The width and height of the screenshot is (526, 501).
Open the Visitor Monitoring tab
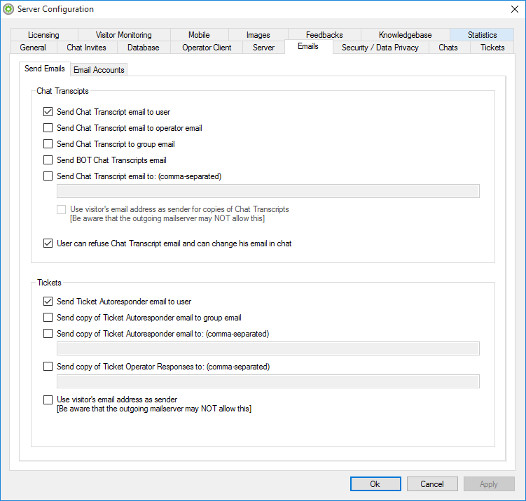tap(124, 35)
